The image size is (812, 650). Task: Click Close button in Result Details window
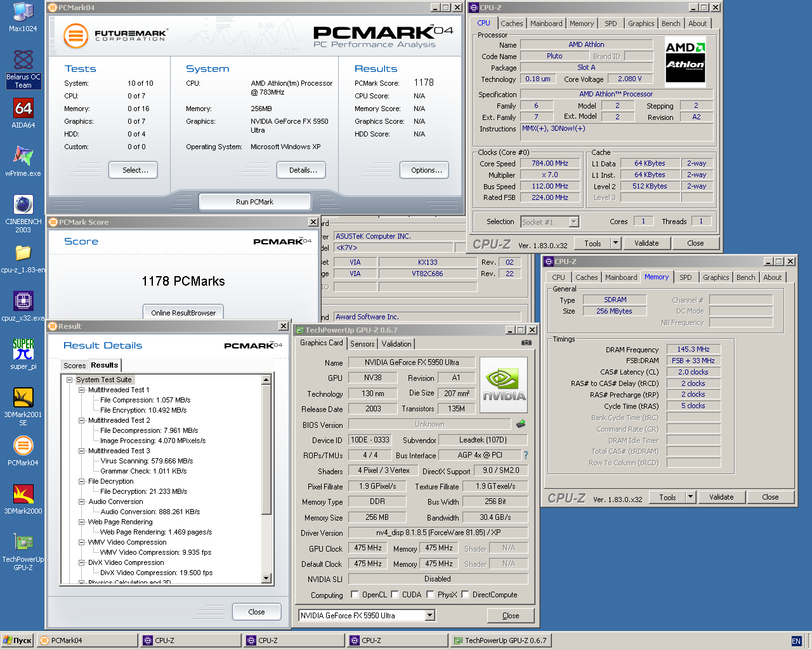(x=256, y=612)
